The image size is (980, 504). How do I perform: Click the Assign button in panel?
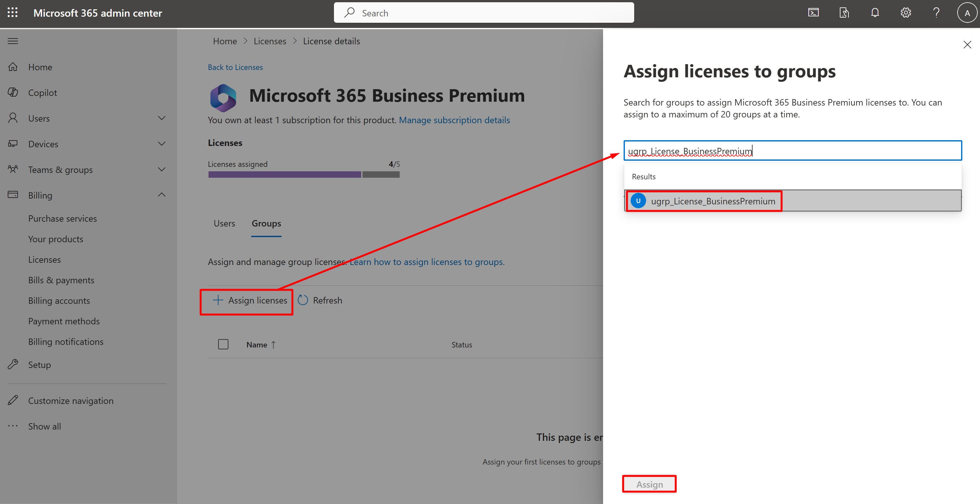(x=649, y=484)
